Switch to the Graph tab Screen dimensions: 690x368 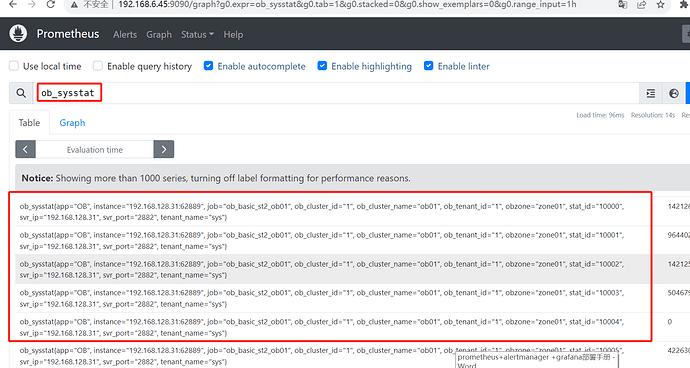[x=72, y=123]
